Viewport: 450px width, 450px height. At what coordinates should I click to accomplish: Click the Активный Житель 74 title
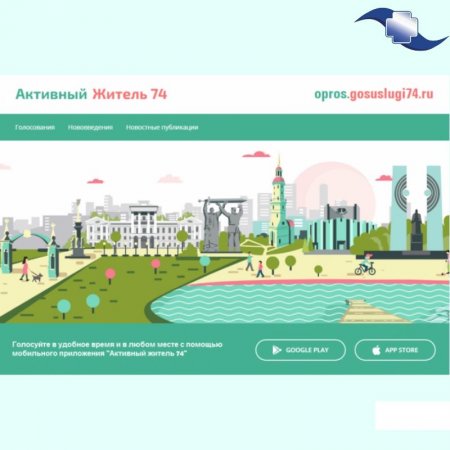click(91, 94)
